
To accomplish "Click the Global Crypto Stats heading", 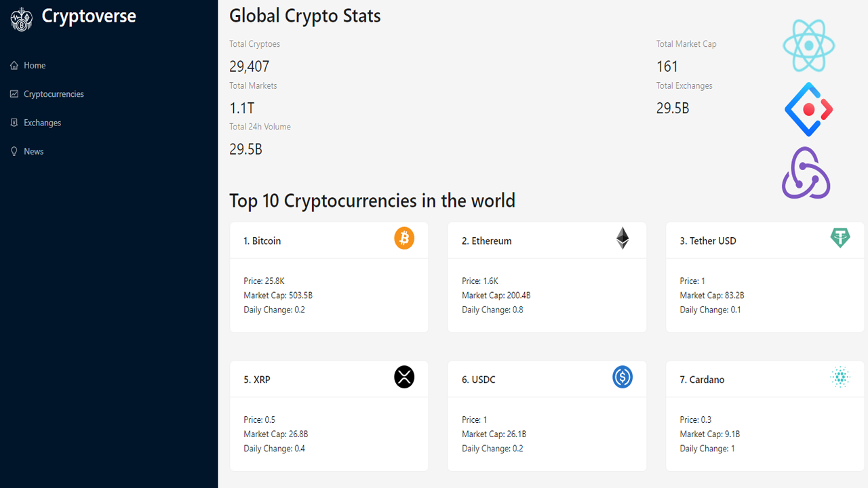I will [304, 15].
